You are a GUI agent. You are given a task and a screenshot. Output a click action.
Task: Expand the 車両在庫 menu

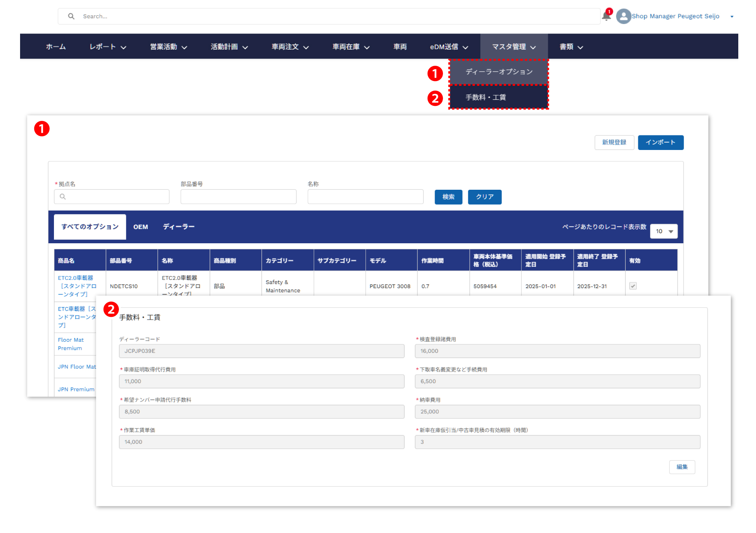coord(351,47)
